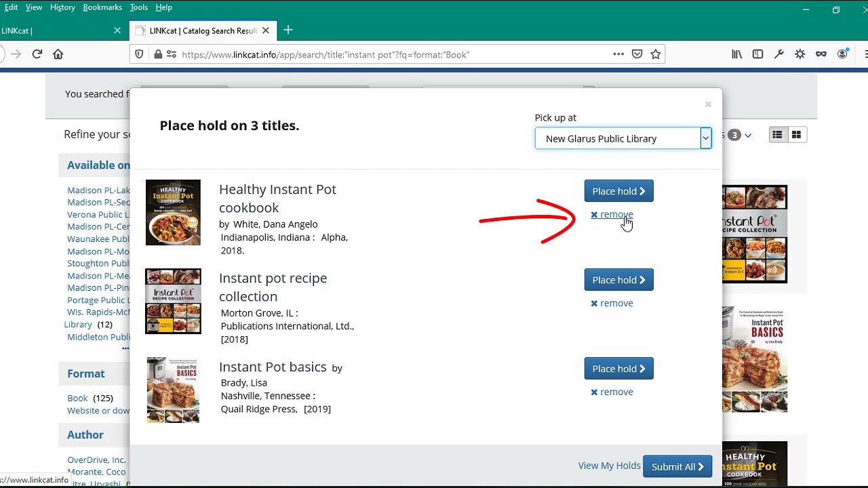Image resolution: width=868 pixels, height=488 pixels.
Task: Toggle the sidebar view icon
Action: point(758,54)
